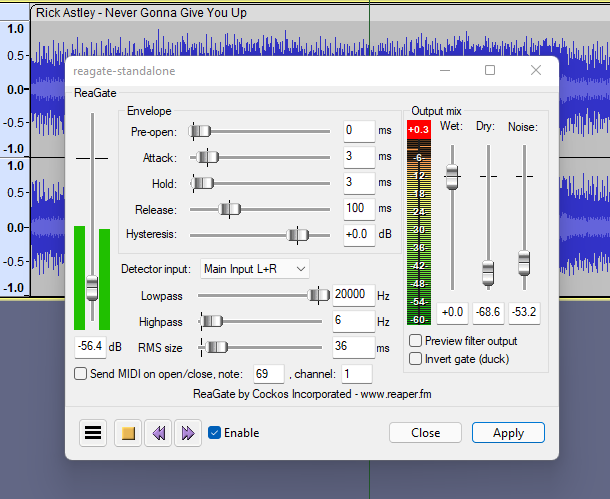Tick the Invert gate (duck) checkbox
The width and height of the screenshot is (610, 499).
pyautogui.click(x=415, y=359)
